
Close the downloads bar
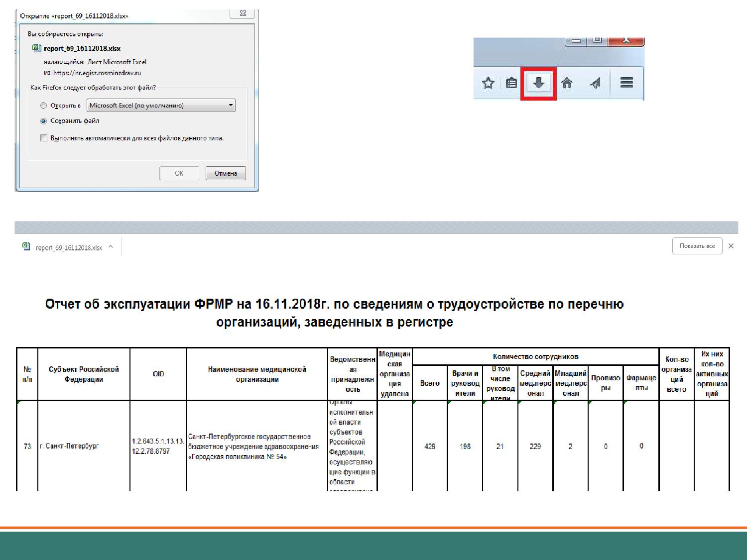click(731, 246)
